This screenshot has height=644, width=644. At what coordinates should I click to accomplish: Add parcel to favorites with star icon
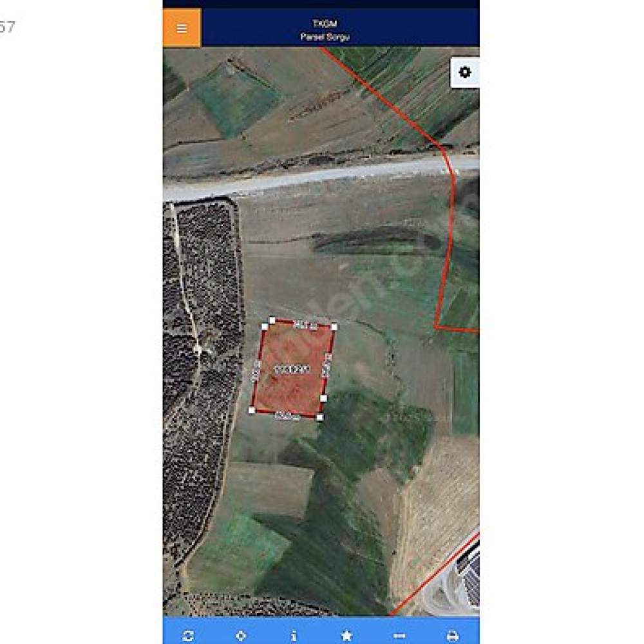pos(346,636)
